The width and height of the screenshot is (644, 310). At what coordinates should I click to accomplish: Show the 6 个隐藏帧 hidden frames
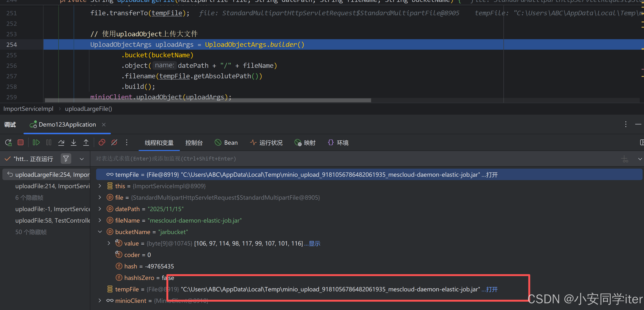click(29, 198)
